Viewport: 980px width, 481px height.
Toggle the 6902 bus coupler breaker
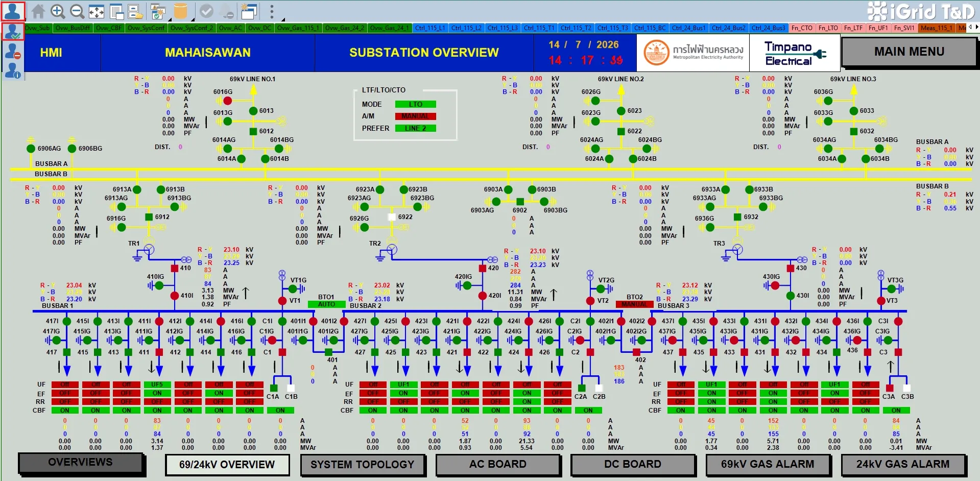click(x=520, y=202)
